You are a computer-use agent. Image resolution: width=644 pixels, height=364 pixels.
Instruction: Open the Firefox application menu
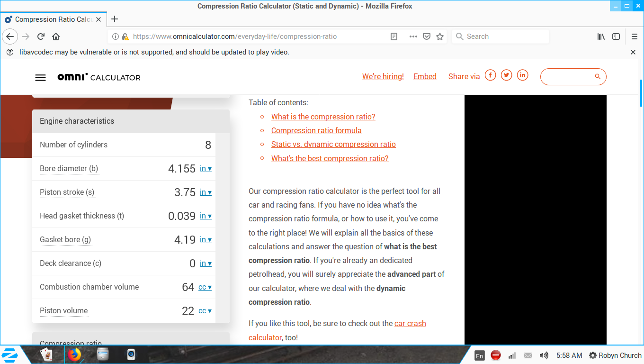pyautogui.click(x=635, y=36)
